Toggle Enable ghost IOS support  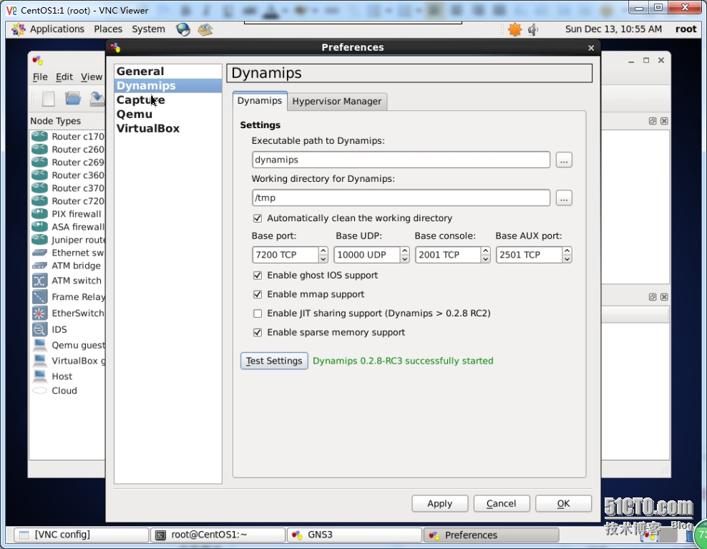tap(257, 275)
